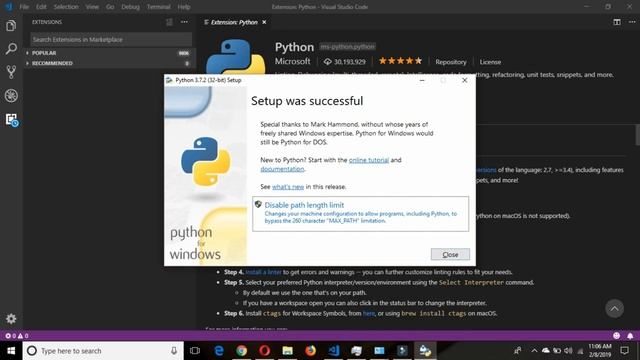Open the Terminal menu

click(158, 7)
